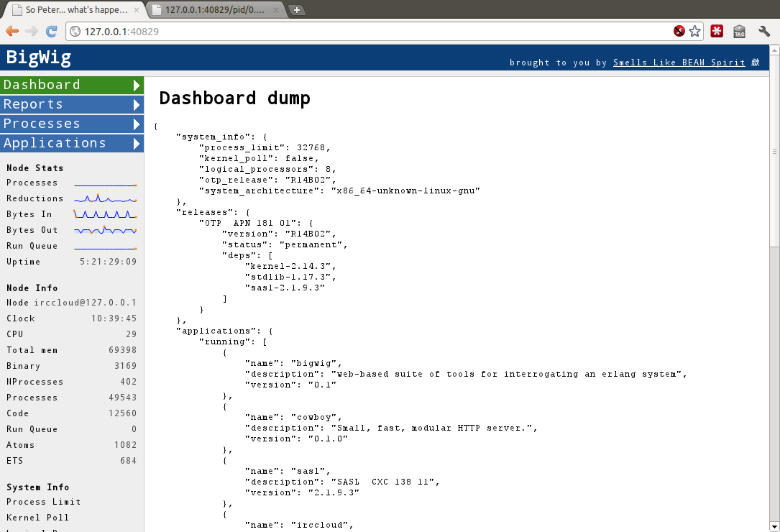Close the 127.0.0.1:40829/pid tab
Image resolution: width=780 pixels, height=532 pixels.
[276, 10]
